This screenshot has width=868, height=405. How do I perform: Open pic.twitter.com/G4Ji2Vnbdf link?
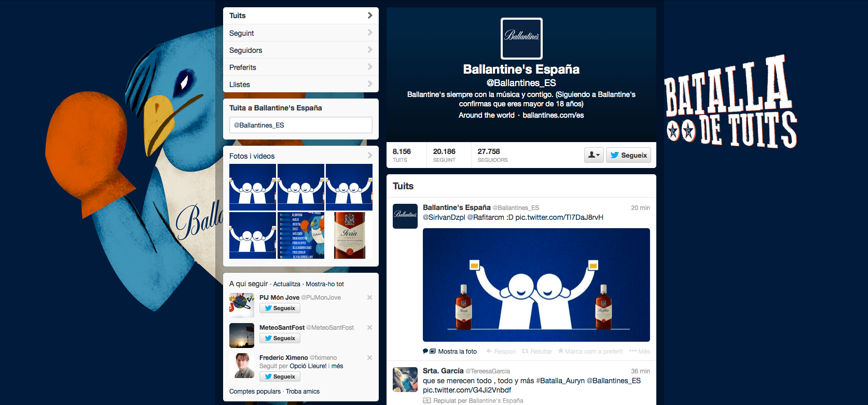click(467, 390)
